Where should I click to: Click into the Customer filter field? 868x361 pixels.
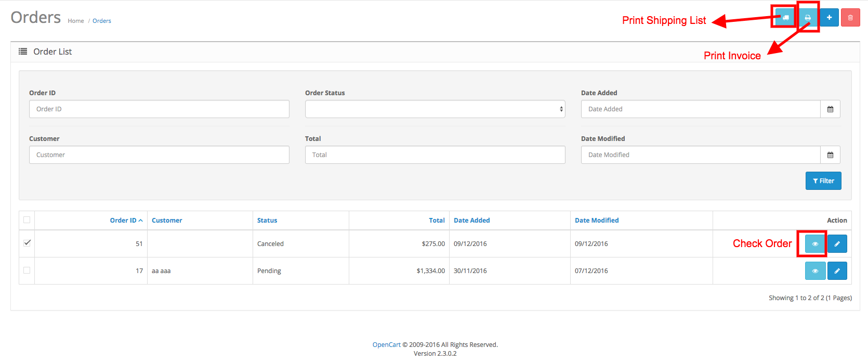159,155
